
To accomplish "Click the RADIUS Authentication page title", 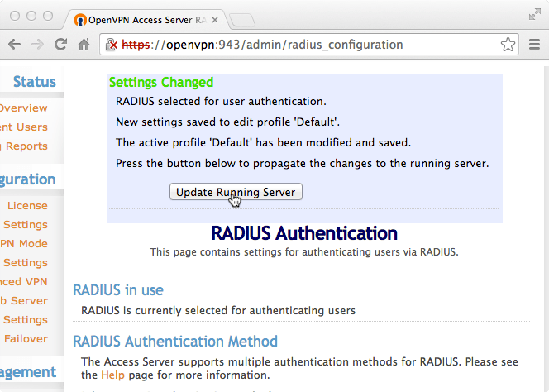I will (304, 233).
